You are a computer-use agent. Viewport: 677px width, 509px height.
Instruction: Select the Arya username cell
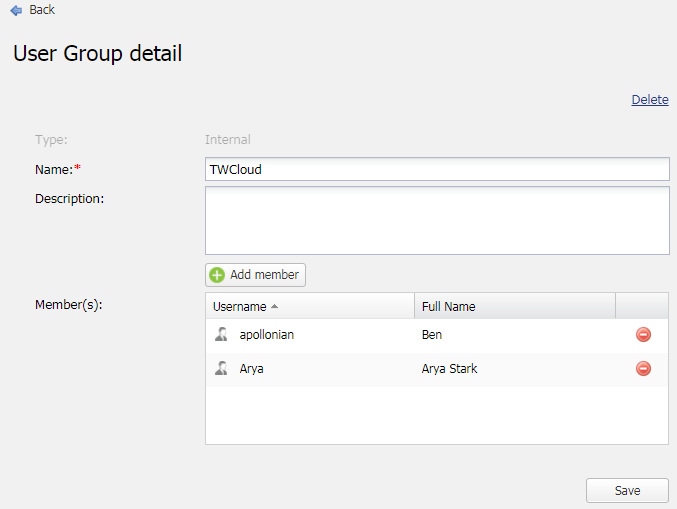252,369
